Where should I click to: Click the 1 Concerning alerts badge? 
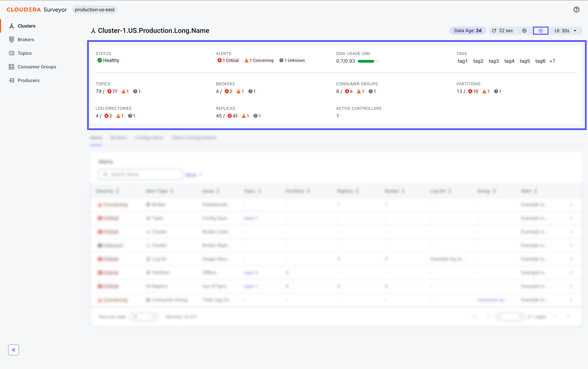tap(259, 60)
